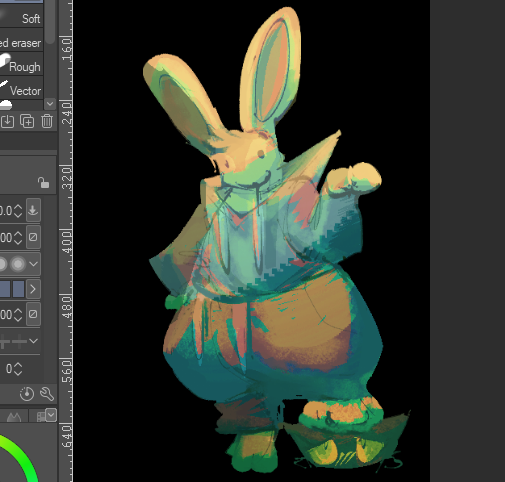This screenshot has height=482, width=505.
Task: Click the vertical ruler at the 400 mark
Action: 66,241
